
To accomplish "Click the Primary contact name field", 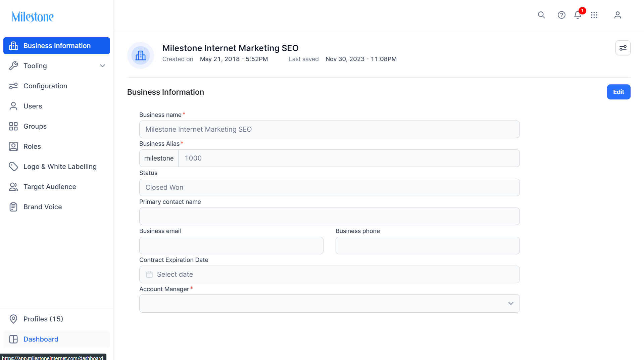I will pyautogui.click(x=330, y=216).
